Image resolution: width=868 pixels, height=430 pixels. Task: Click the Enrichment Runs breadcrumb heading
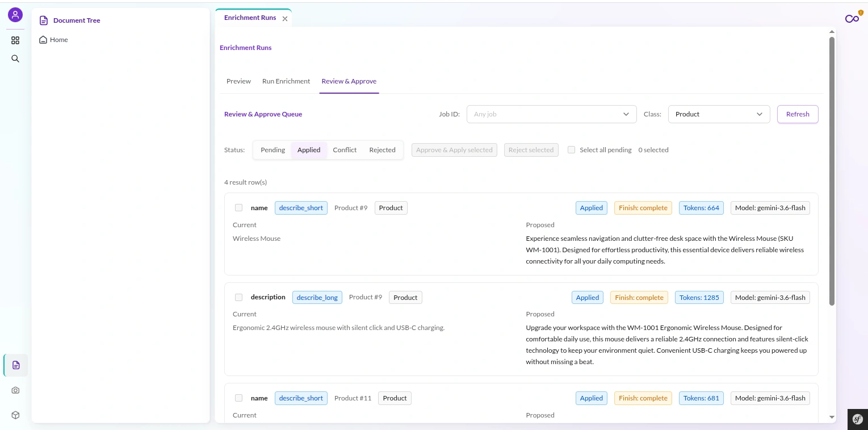(x=246, y=48)
